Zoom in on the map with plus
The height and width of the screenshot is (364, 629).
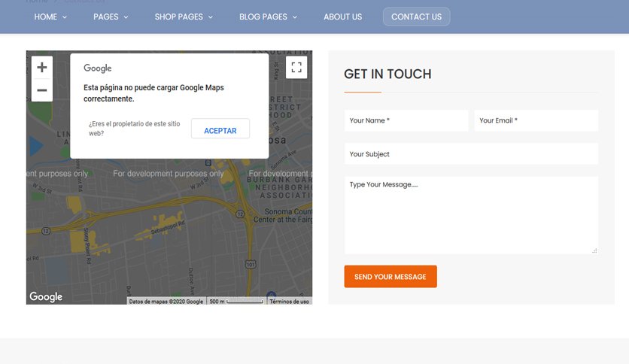42,68
